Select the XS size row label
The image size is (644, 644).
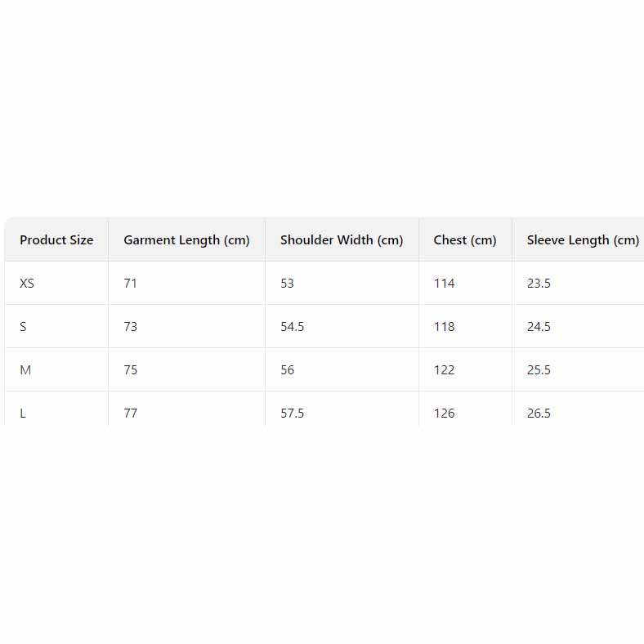pos(27,284)
